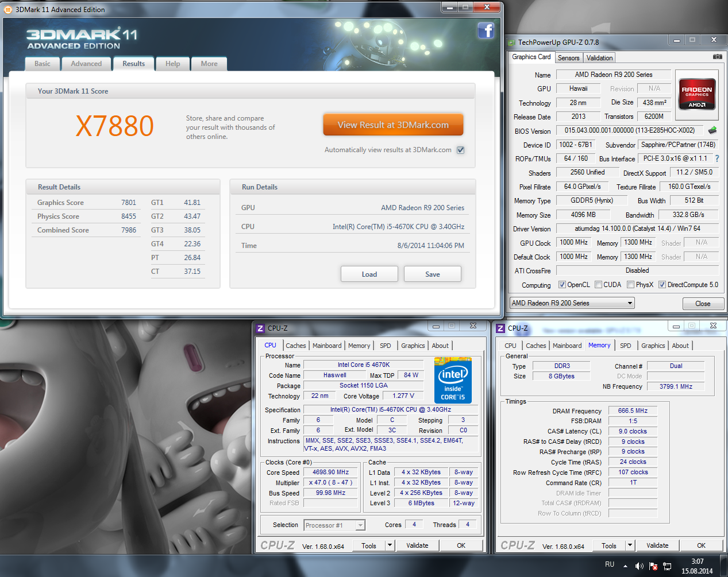This screenshot has width=728, height=577.
Task: Toggle the OpenCL checkbox in GPU-Z
Action: (x=563, y=285)
